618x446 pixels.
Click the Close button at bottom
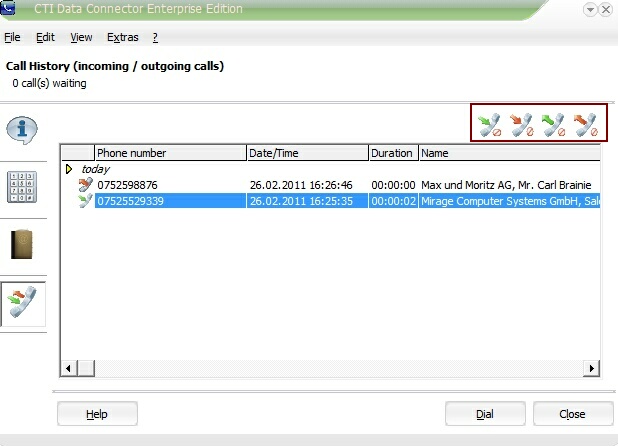coord(572,414)
